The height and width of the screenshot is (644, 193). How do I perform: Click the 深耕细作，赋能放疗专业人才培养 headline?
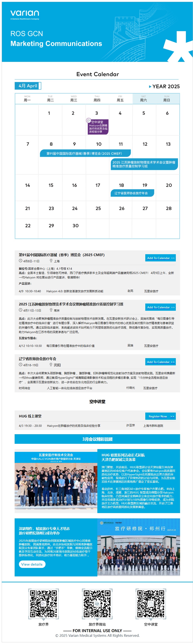pyautogui.click(x=44, y=529)
